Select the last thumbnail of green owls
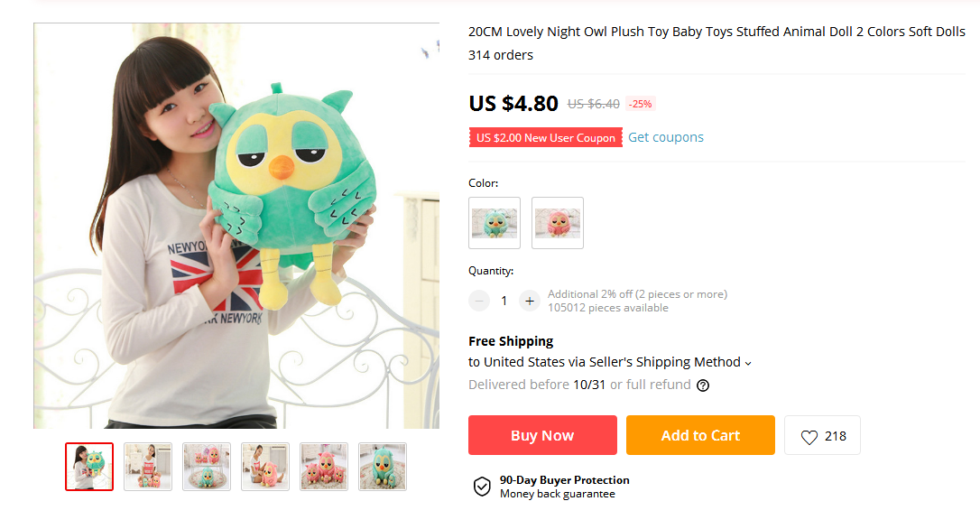This screenshot has width=980, height=529. [x=383, y=467]
